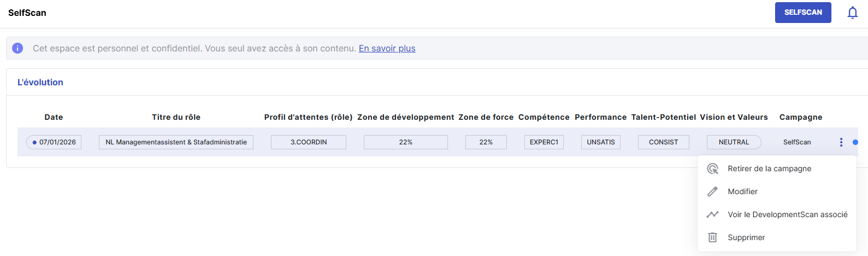
Task: Click the three-dot row actions icon
Action: pyautogui.click(x=841, y=142)
